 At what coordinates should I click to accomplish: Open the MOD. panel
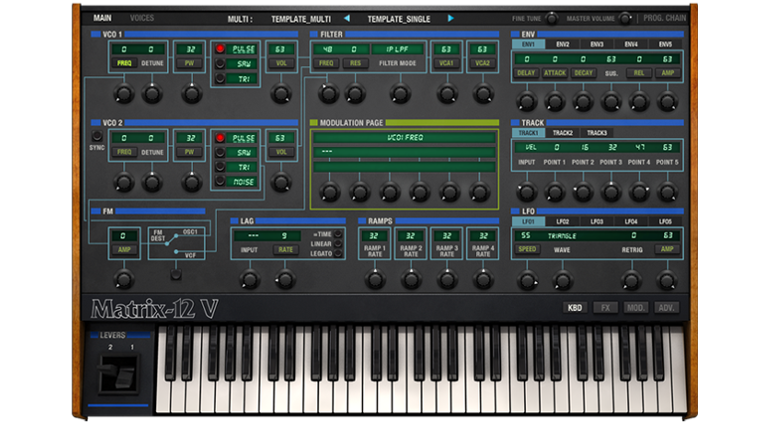[x=635, y=308]
